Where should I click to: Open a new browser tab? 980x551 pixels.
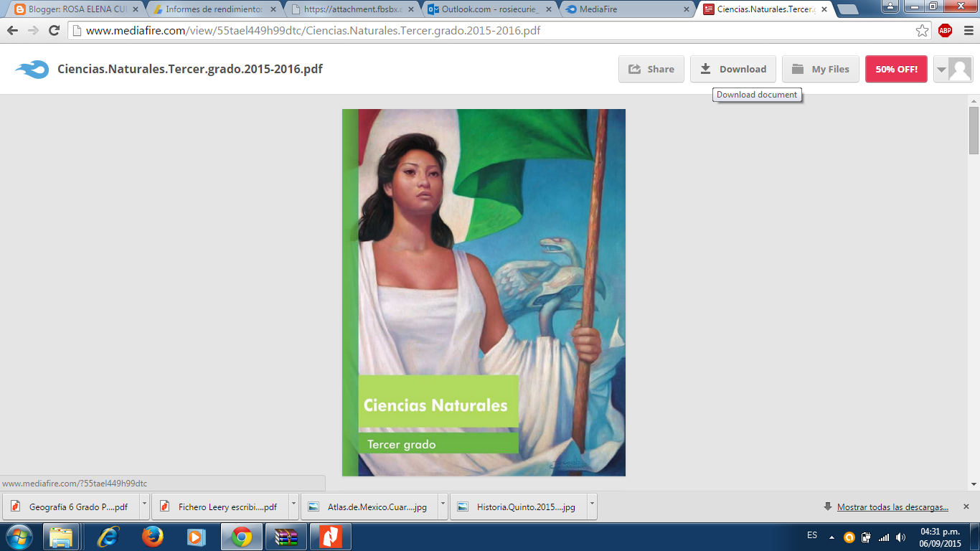point(848,9)
